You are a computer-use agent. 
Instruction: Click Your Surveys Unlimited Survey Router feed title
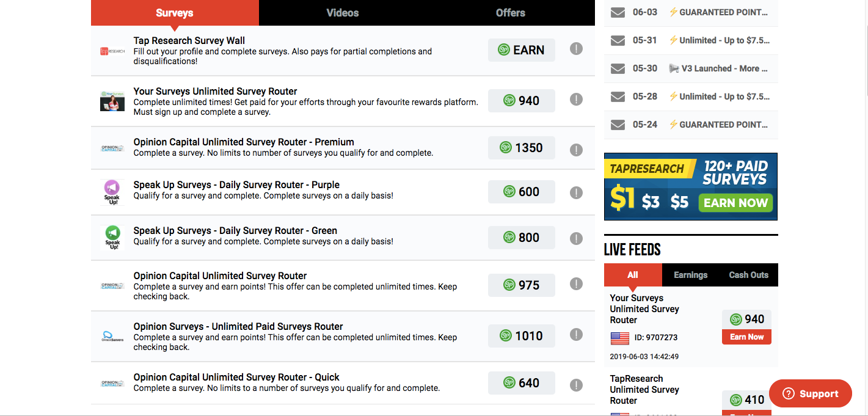click(x=644, y=309)
